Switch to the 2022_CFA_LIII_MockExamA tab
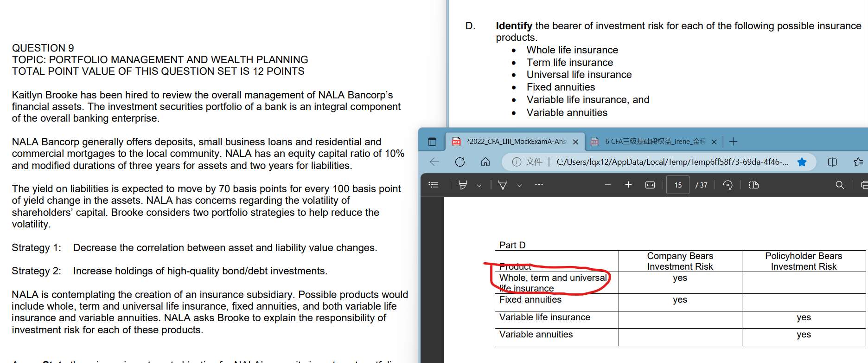The width and height of the screenshot is (868, 363). coord(515,142)
